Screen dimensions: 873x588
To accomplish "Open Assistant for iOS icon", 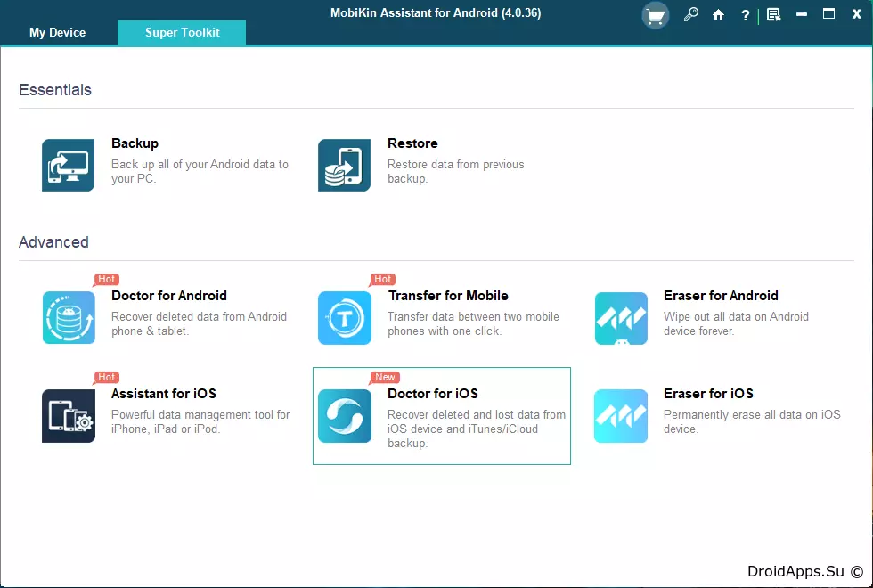I will tap(69, 416).
